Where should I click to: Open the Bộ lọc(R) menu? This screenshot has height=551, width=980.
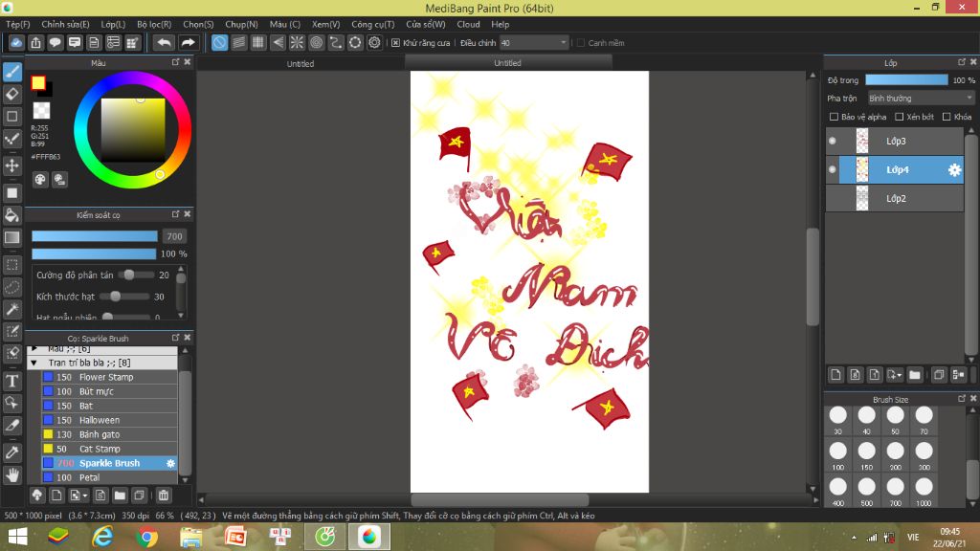pos(154,24)
